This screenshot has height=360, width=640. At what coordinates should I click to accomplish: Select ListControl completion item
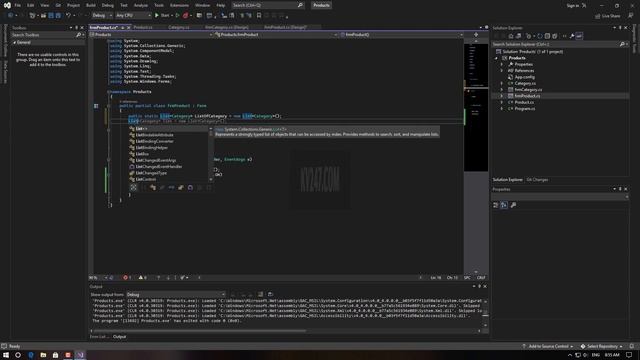click(x=169, y=179)
